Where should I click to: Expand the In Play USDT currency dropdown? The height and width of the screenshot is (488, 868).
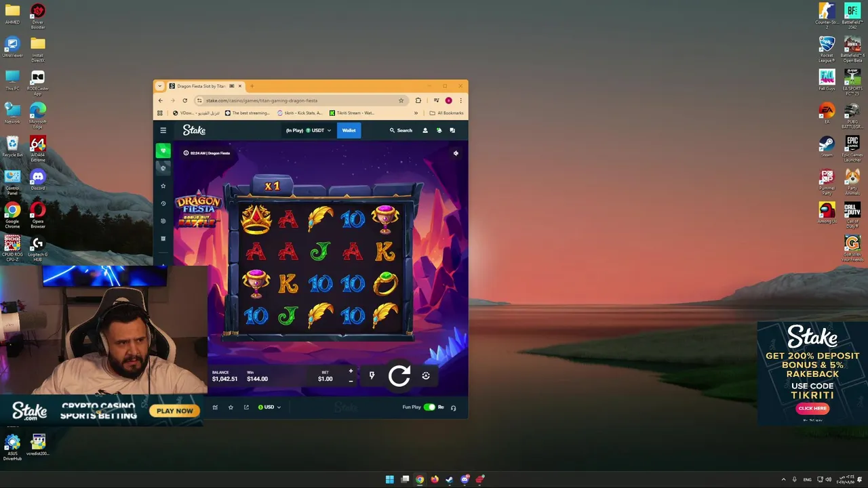[x=309, y=130]
